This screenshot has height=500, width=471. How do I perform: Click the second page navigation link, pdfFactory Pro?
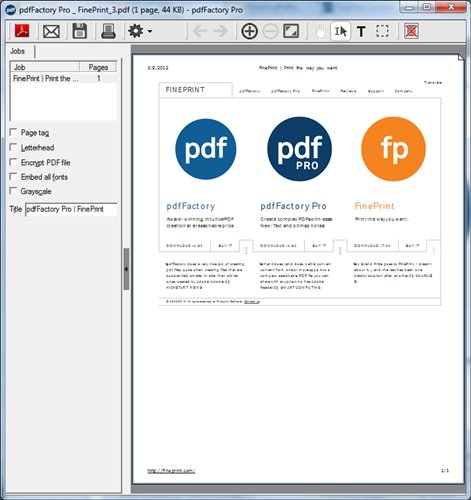[285, 91]
